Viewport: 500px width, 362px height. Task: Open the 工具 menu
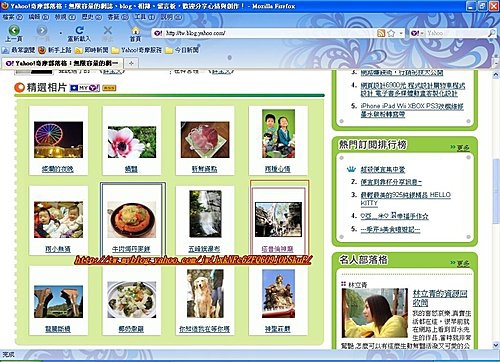coord(144,17)
